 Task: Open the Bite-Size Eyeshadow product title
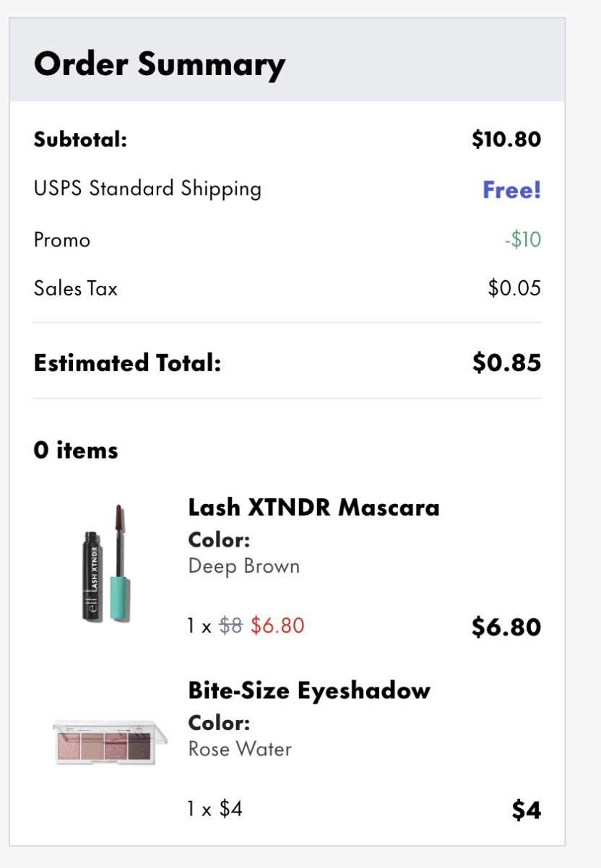[x=309, y=690]
